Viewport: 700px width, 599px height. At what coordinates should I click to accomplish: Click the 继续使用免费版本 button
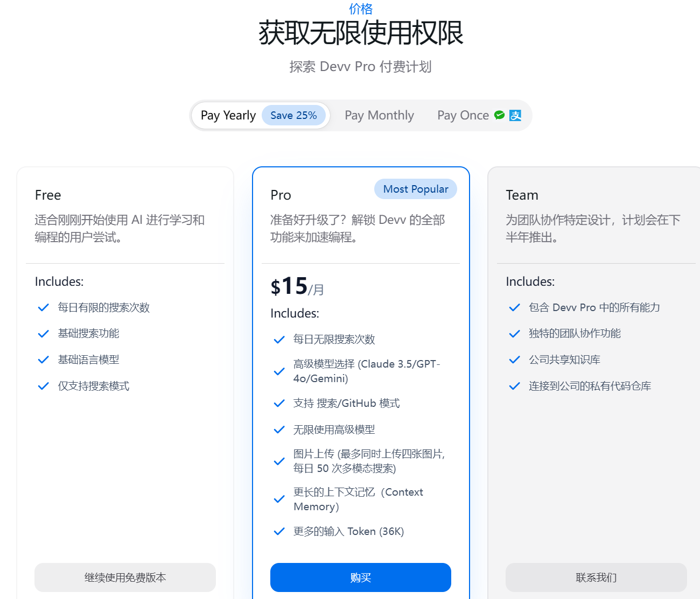tap(125, 577)
